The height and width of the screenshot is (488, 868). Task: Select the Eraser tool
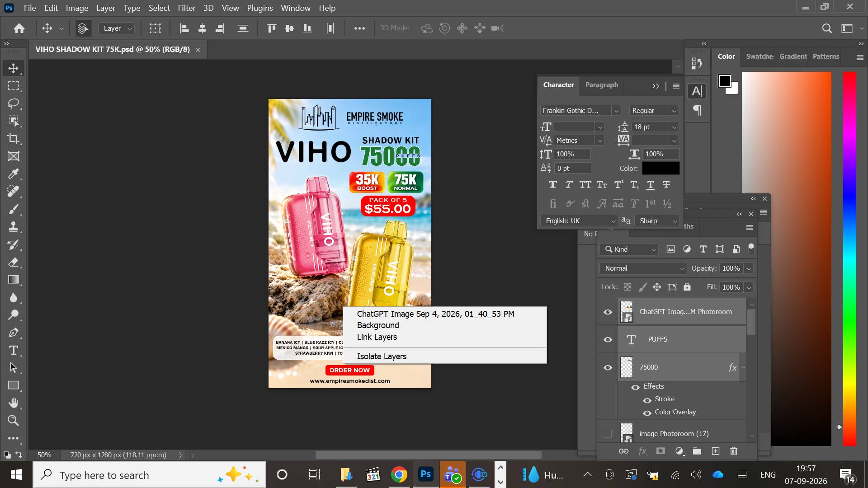pyautogui.click(x=14, y=262)
